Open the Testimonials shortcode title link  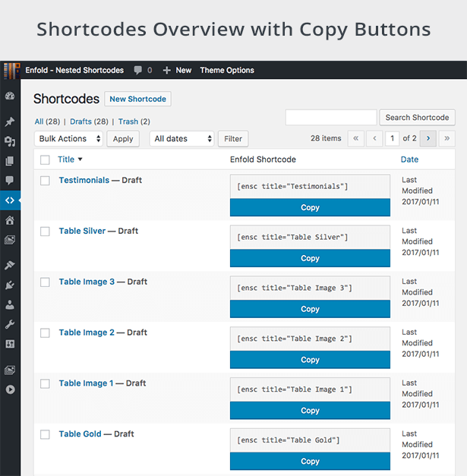(x=84, y=180)
